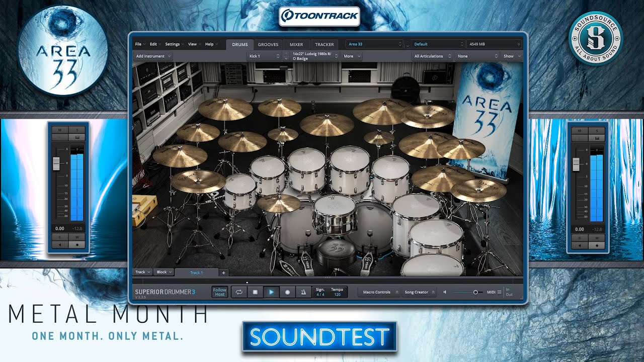Switch to the TRACKER tab
Viewport: 644px width, 362px height.
tap(325, 45)
